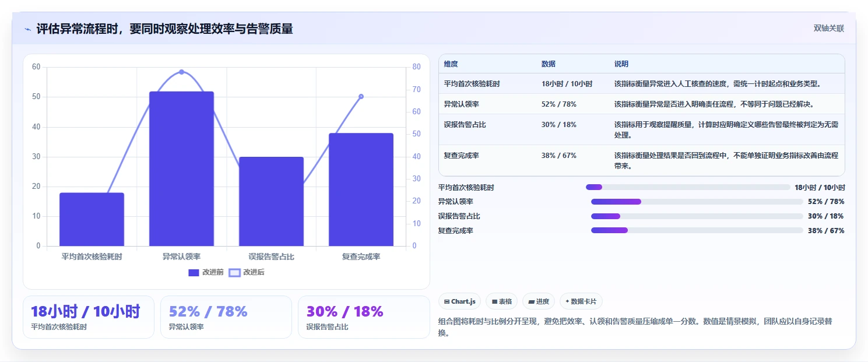Click the 复查完成率 bar in chart
The width and height of the screenshot is (868, 362).
[361, 189]
